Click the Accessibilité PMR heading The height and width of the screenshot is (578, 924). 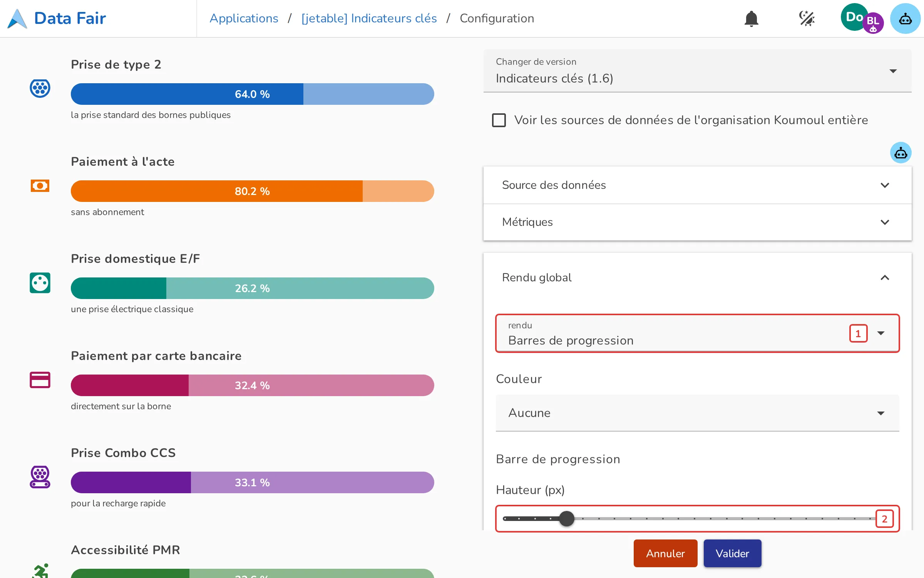[126, 550]
